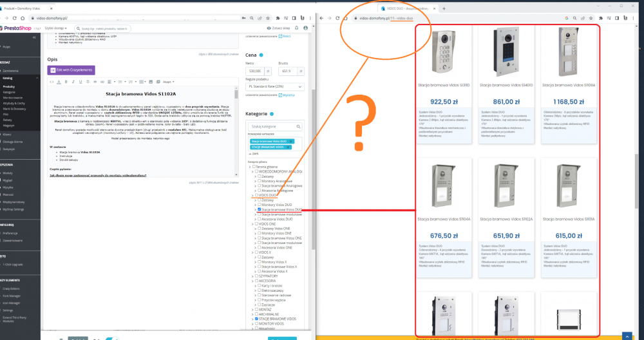
Task: Switch to 'Produkt • Domofony Vidos' browser tab
Action: [24, 8]
